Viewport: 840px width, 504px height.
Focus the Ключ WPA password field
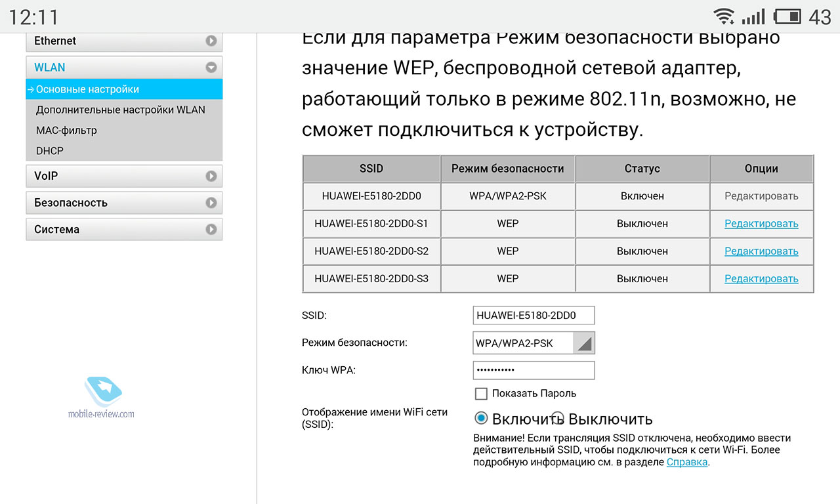(534, 370)
